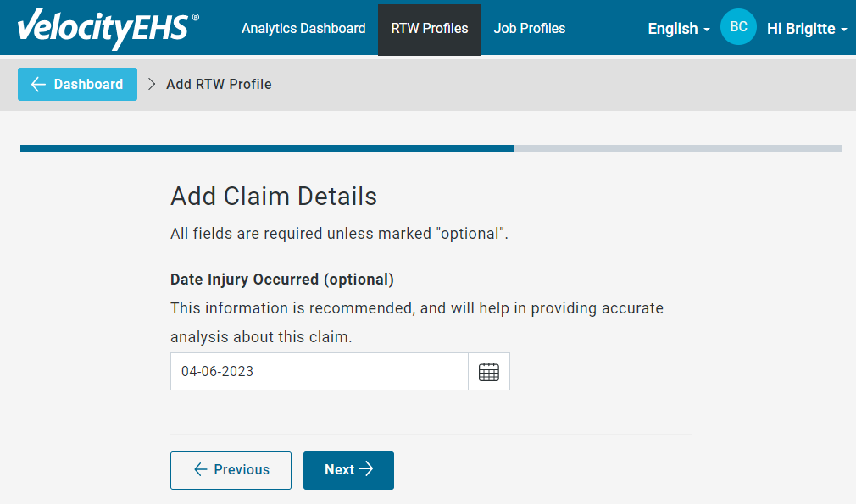Screen dimensions: 856x504
Task: Click the VelocityEHS logo
Action: [x=108, y=28]
